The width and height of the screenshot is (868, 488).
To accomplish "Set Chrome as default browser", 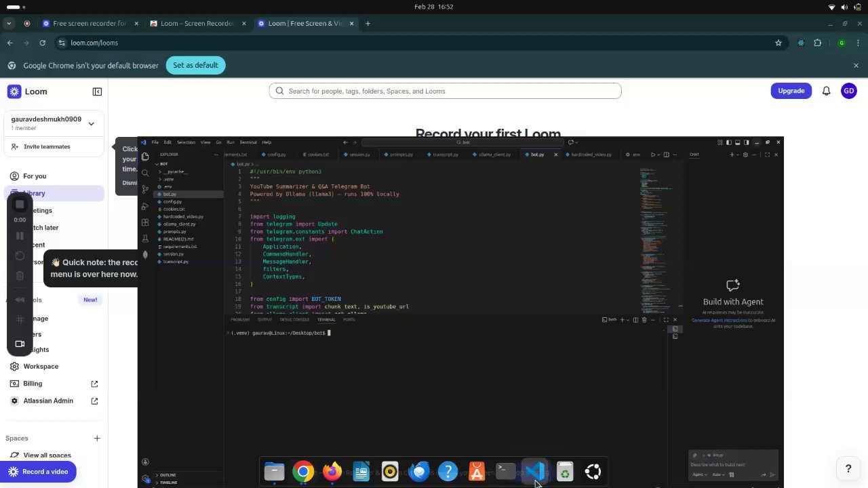I will pos(195,65).
